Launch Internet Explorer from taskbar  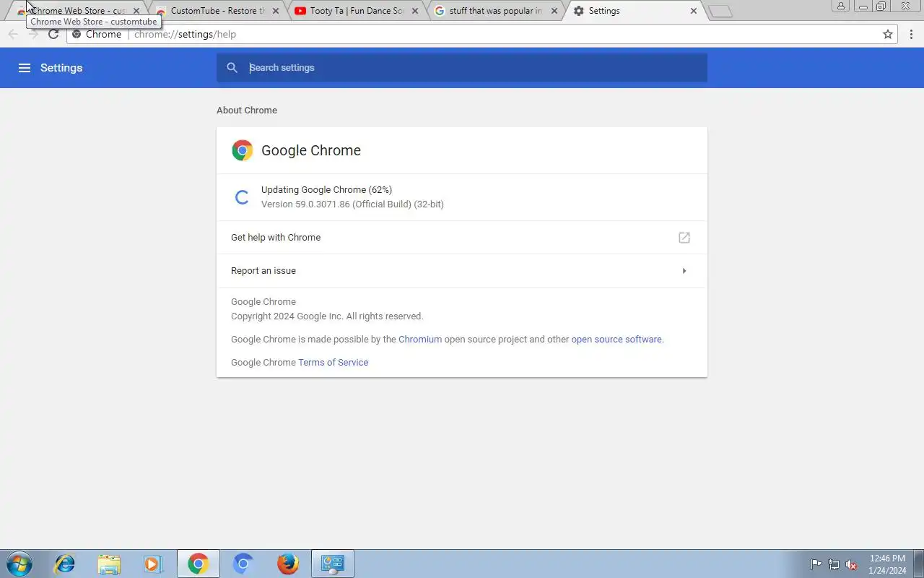(x=65, y=564)
